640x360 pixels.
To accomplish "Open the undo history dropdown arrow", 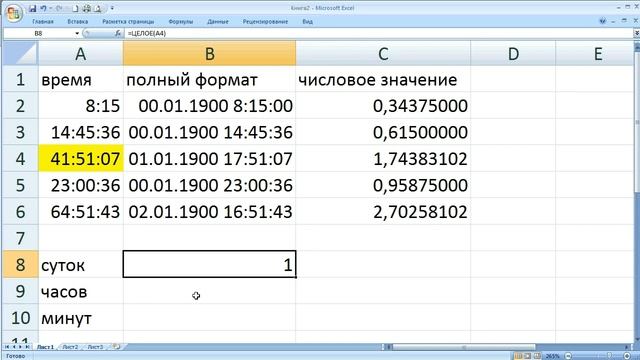I will coord(51,8).
